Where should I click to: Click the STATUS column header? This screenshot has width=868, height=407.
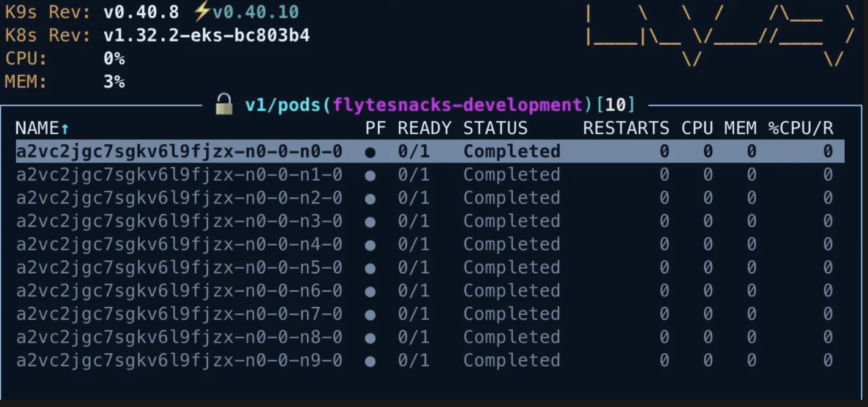(x=495, y=128)
